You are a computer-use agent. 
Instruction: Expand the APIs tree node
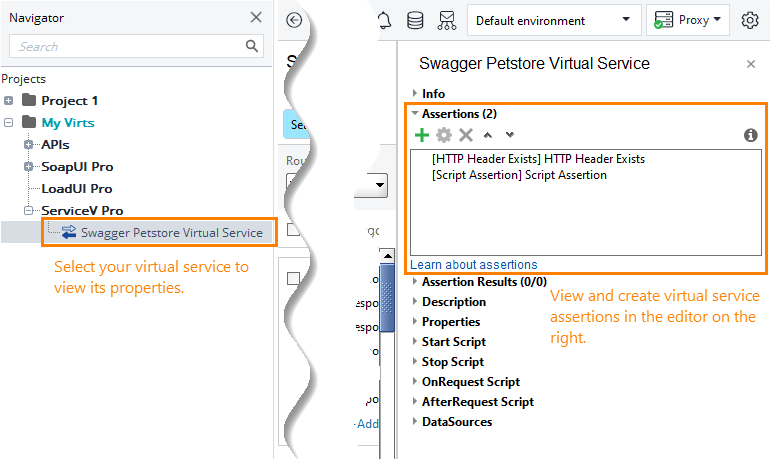(x=29, y=144)
